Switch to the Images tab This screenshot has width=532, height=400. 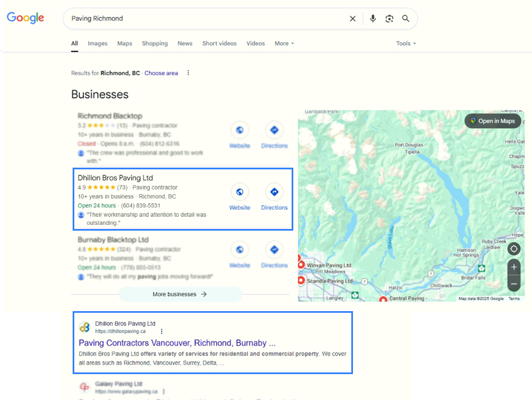pos(97,43)
